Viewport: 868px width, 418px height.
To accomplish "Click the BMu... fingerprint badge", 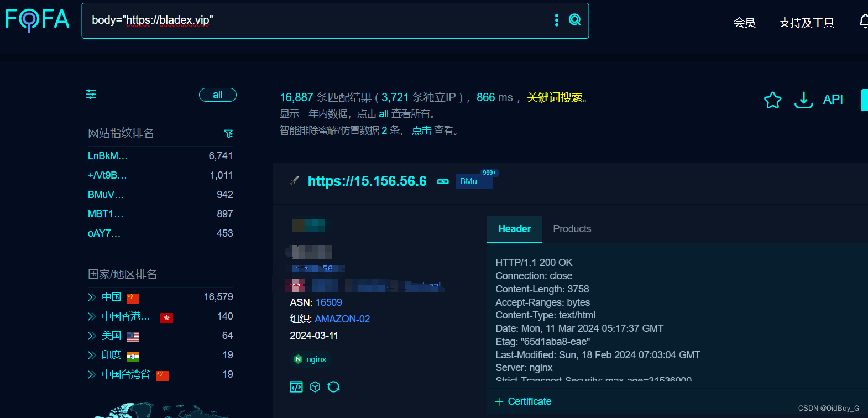I will tap(473, 181).
